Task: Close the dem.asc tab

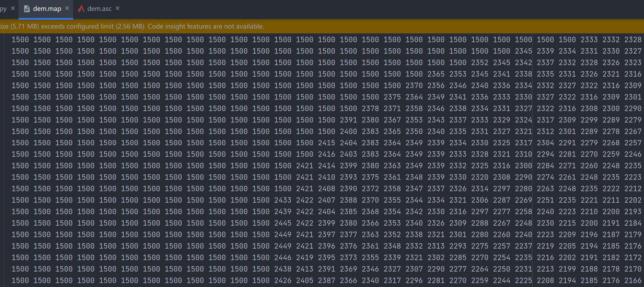Action: coord(118,8)
